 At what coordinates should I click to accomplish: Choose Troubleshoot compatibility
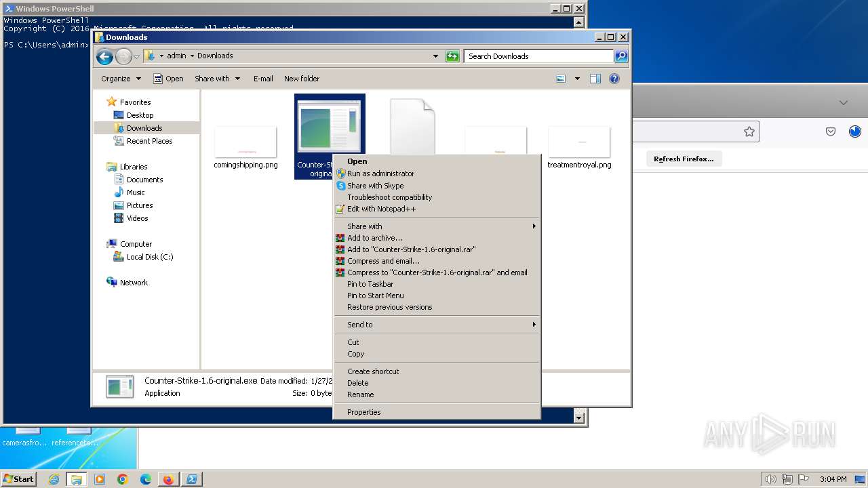[437, 197]
